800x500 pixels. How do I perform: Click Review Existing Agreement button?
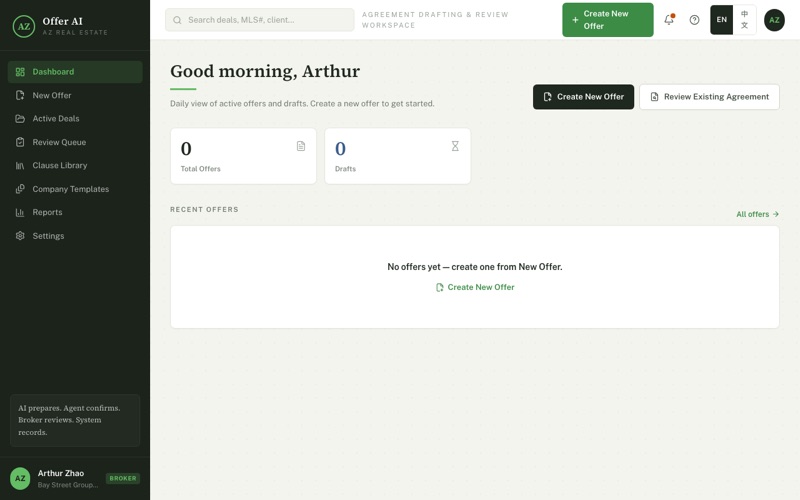pyautogui.click(x=709, y=97)
